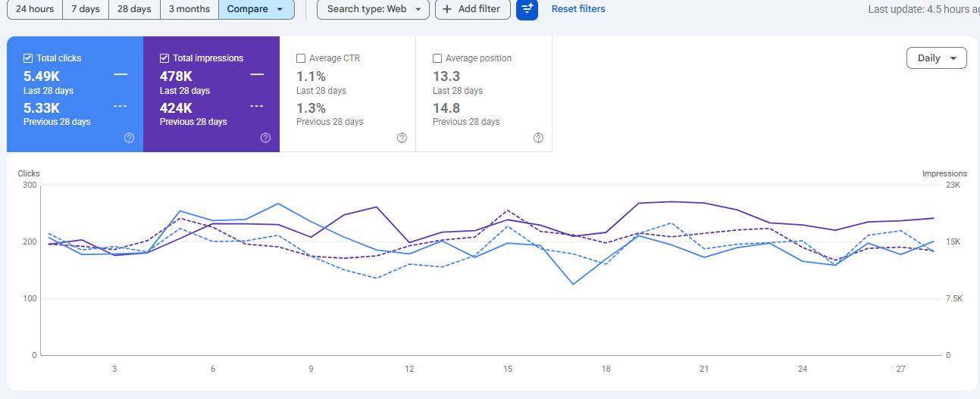Click the help icon in Average position card

(538, 138)
